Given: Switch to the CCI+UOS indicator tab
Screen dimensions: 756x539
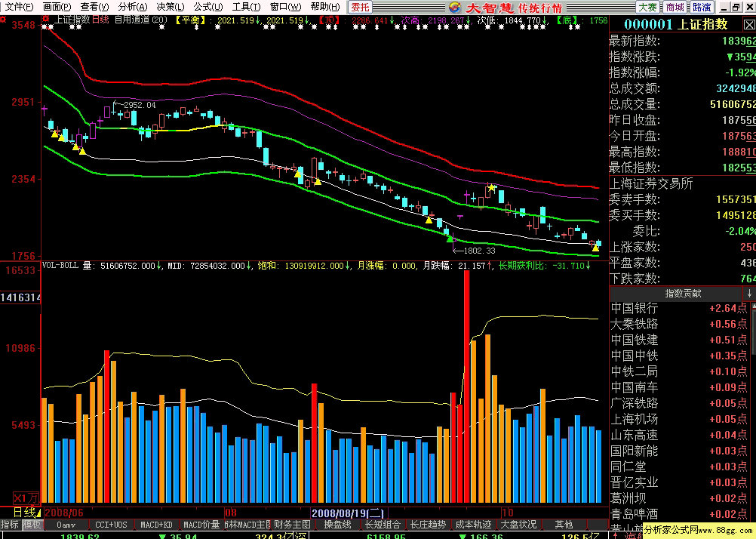Looking at the screenshot, I should pyautogui.click(x=112, y=525).
